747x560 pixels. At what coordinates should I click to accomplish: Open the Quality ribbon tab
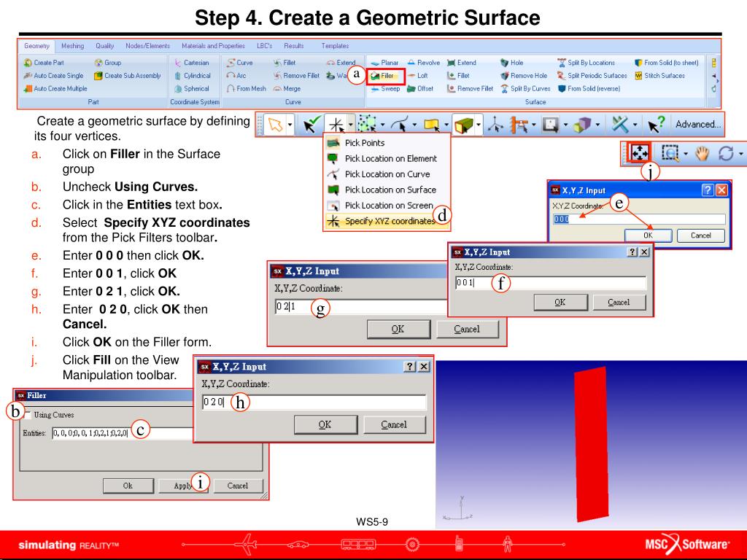104,46
